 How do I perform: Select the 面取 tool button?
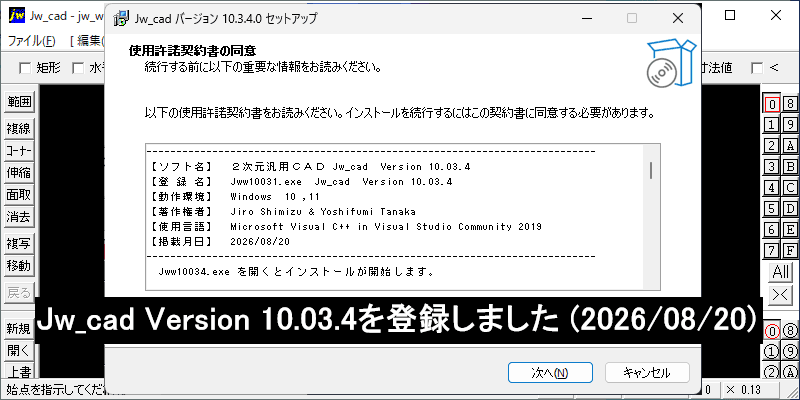point(19,195)
